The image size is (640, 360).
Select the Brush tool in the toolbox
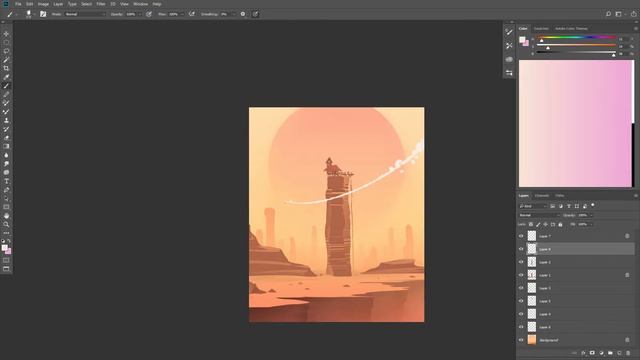6,86
